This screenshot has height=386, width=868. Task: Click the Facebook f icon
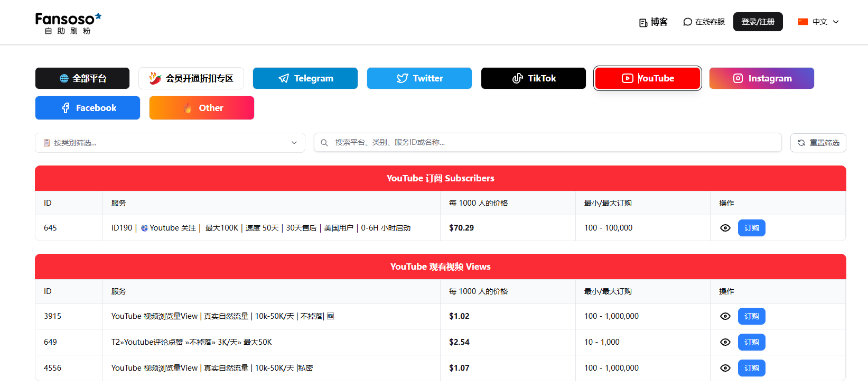(66, 108)
